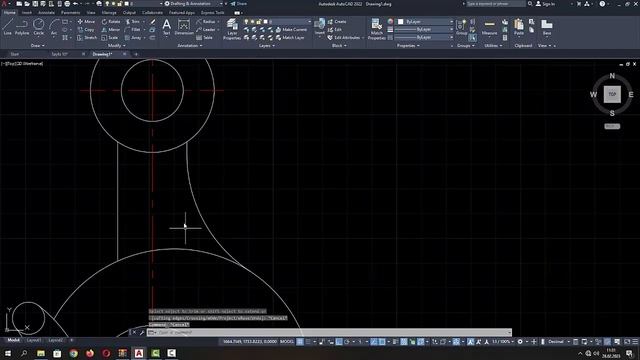Open the Parametric ribbon tab

click(x=70, y=13)
